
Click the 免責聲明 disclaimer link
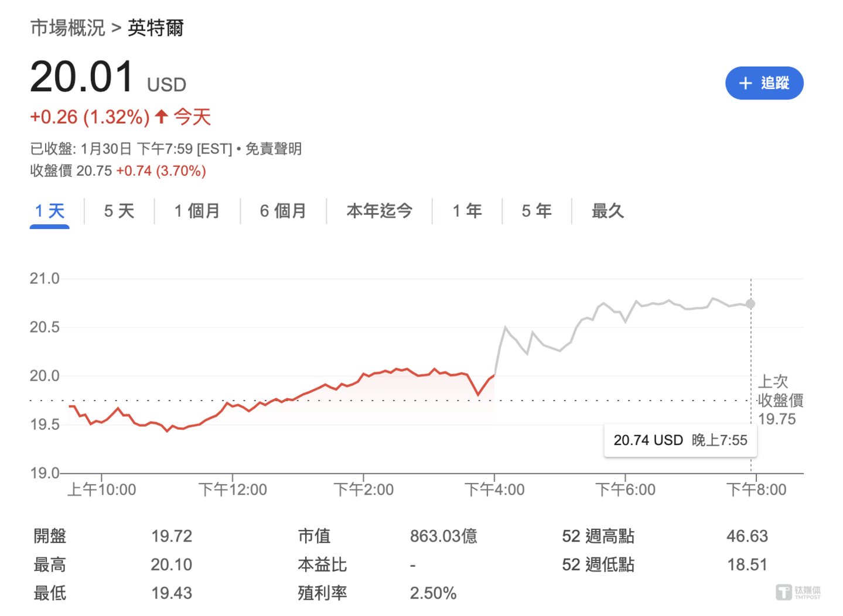273,149
